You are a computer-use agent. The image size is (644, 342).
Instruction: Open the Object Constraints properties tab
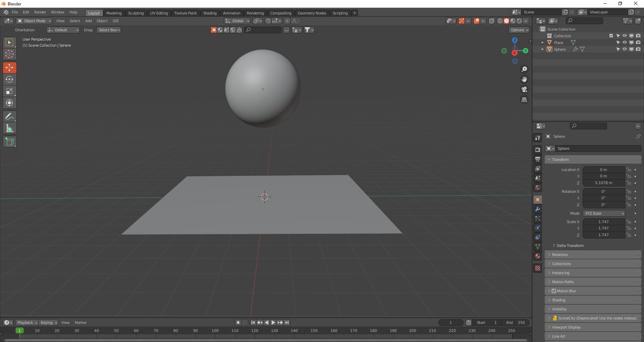(x=538, y=237)
